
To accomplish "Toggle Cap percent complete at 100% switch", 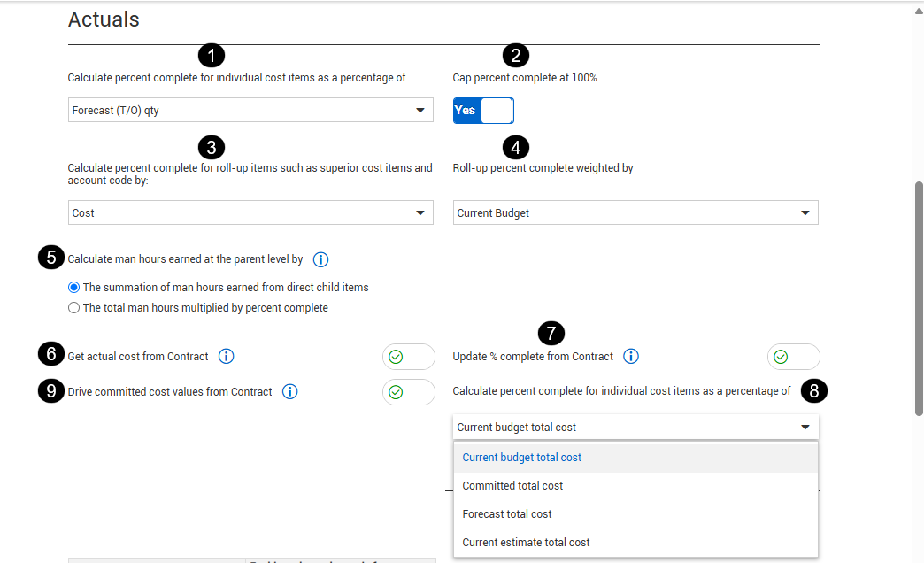I will [x=483, y=111].
